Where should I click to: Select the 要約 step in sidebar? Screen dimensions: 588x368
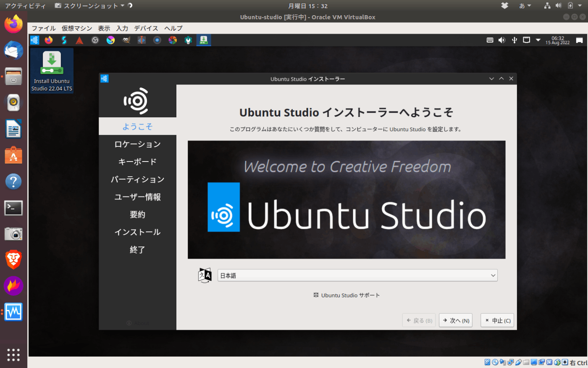point(137,214)
